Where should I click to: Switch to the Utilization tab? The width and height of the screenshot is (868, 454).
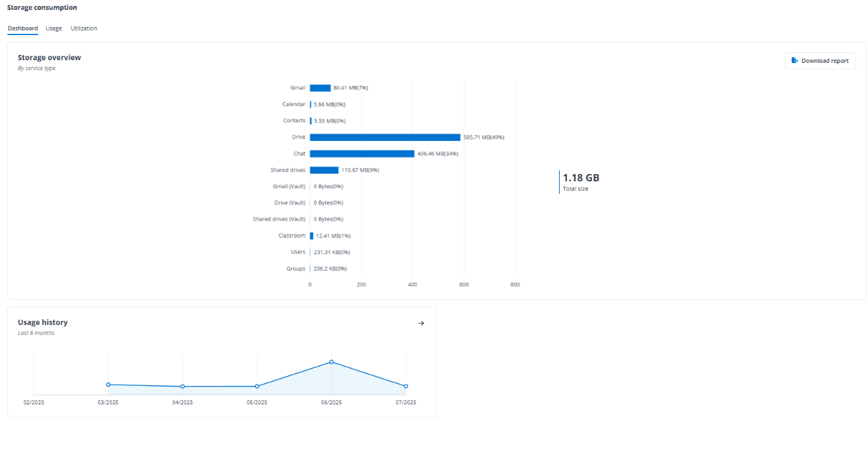pos(83,28)
